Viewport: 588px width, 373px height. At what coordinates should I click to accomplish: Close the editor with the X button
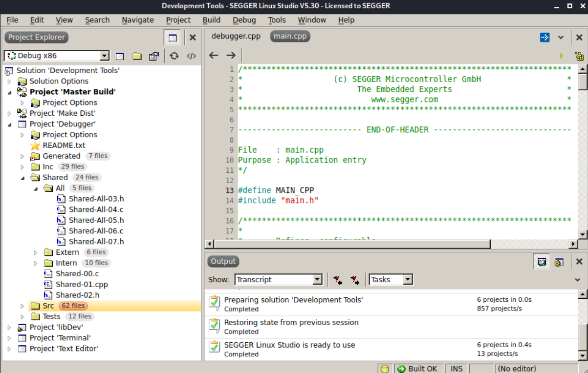point(579,38)
